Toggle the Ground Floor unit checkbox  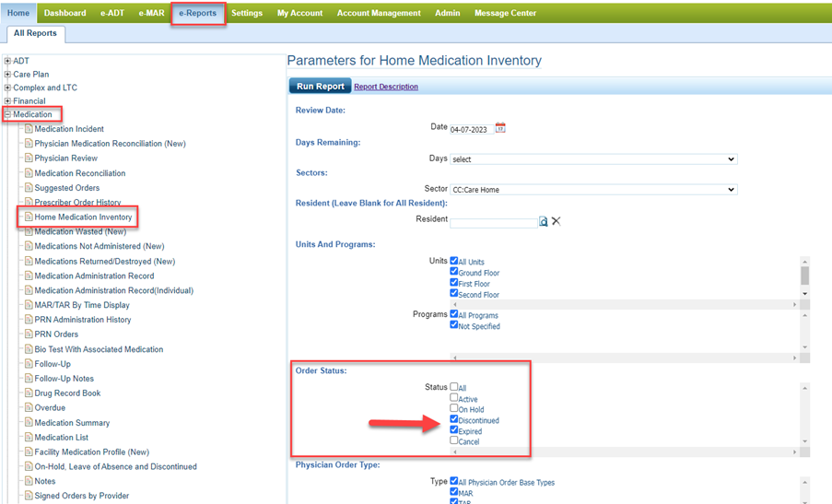tap(454, 272)
